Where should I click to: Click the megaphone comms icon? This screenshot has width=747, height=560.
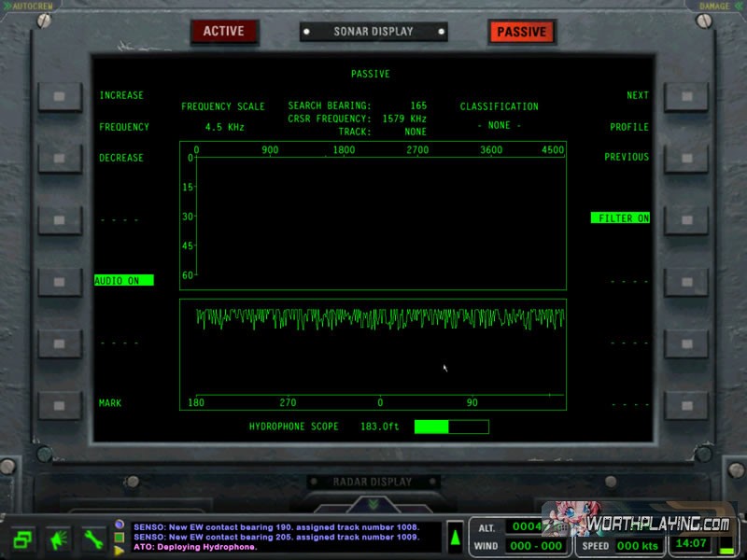[x=58, y=539]
